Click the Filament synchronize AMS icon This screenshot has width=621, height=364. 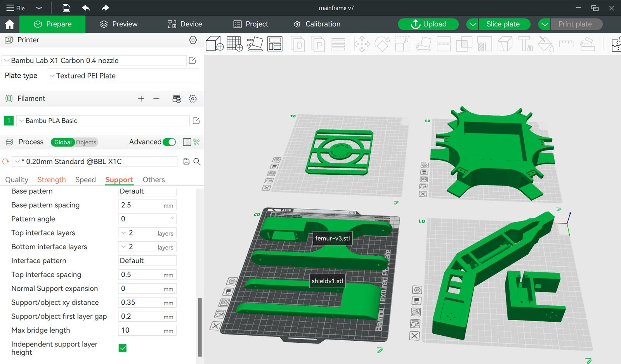coord(177,99)
